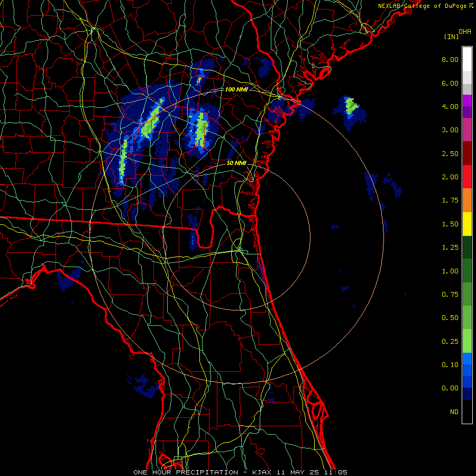Select the 6.00 legend value
This screenshot has height=476, width=476.
coord(450,83)
